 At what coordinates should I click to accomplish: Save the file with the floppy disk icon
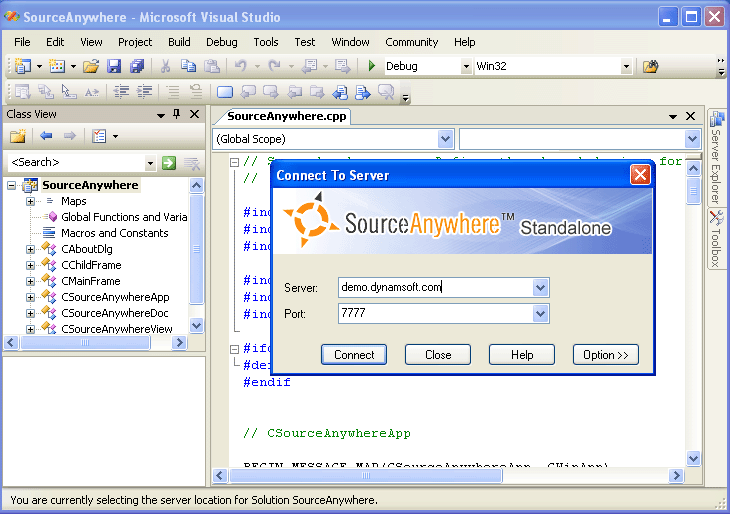click(114, 66)
